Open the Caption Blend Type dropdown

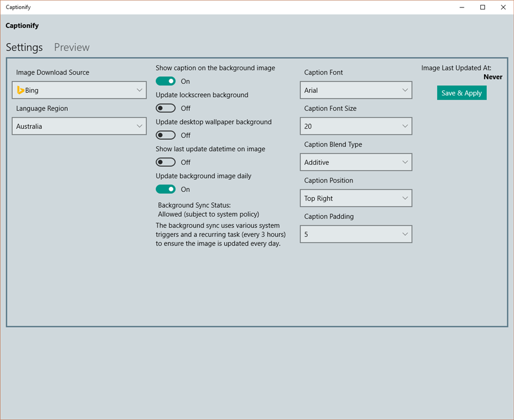pyautogui.click(x=355, y=162)
